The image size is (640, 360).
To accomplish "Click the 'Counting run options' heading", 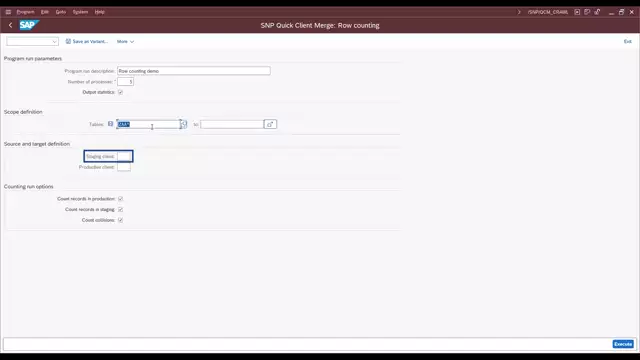I will click(29, 187).
